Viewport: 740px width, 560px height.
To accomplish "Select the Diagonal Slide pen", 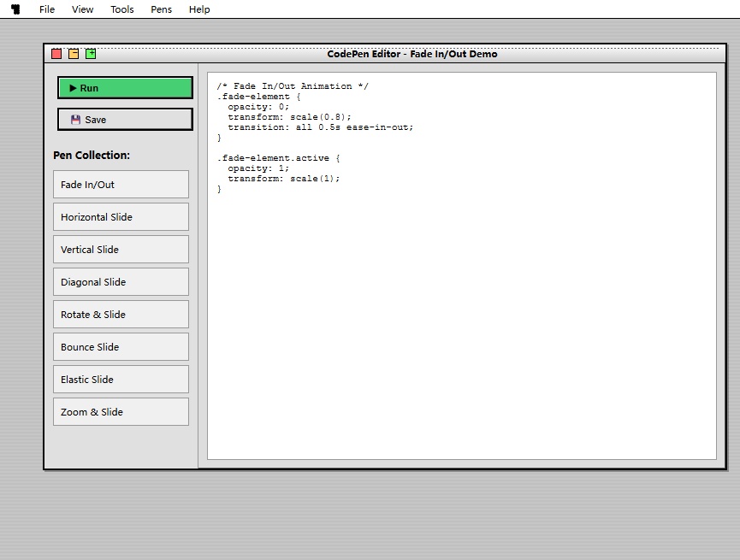I will pos(121,282).
